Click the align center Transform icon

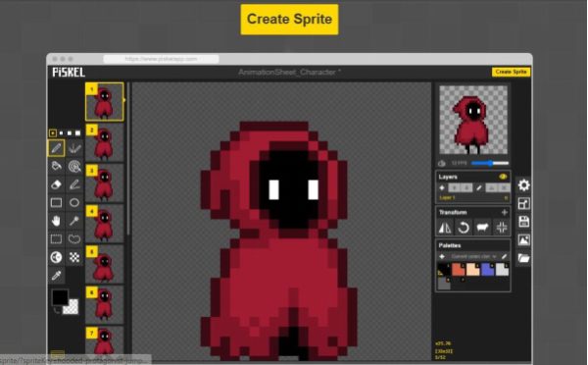[x=502, y=228]
